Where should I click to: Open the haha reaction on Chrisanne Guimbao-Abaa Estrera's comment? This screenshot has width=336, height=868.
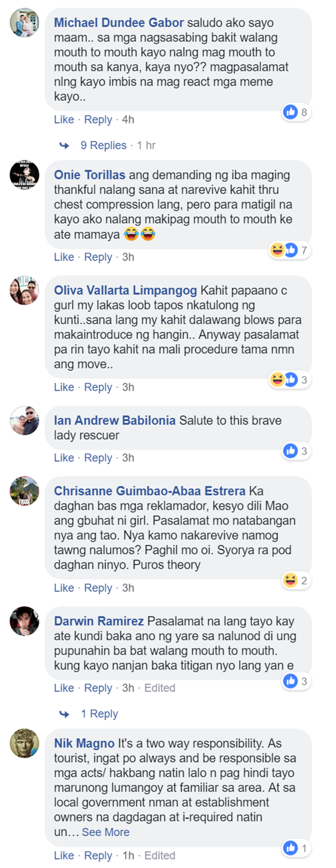[x=290, y=581]
